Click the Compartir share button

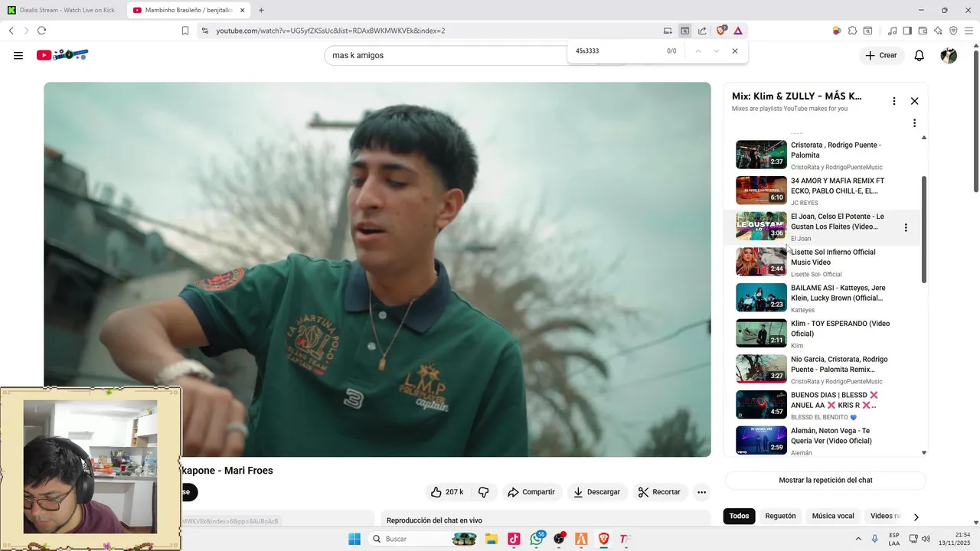531,492
